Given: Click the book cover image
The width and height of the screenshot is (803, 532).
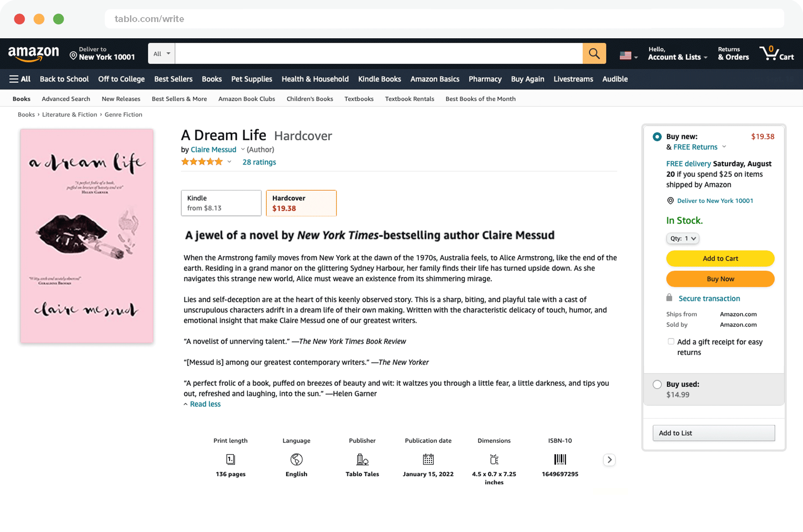Looking at the screenshot, I should 87,236.
